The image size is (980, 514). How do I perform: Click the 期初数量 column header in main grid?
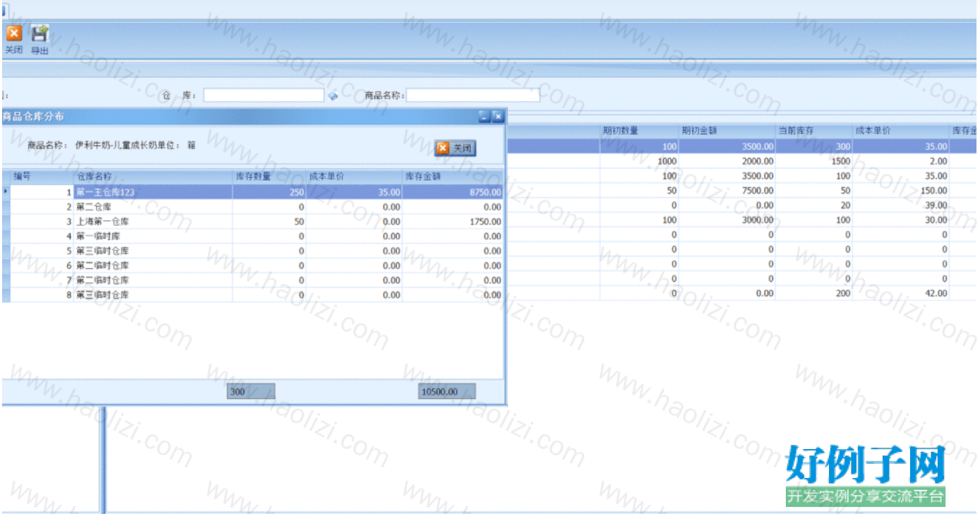(x=640, y=131)
